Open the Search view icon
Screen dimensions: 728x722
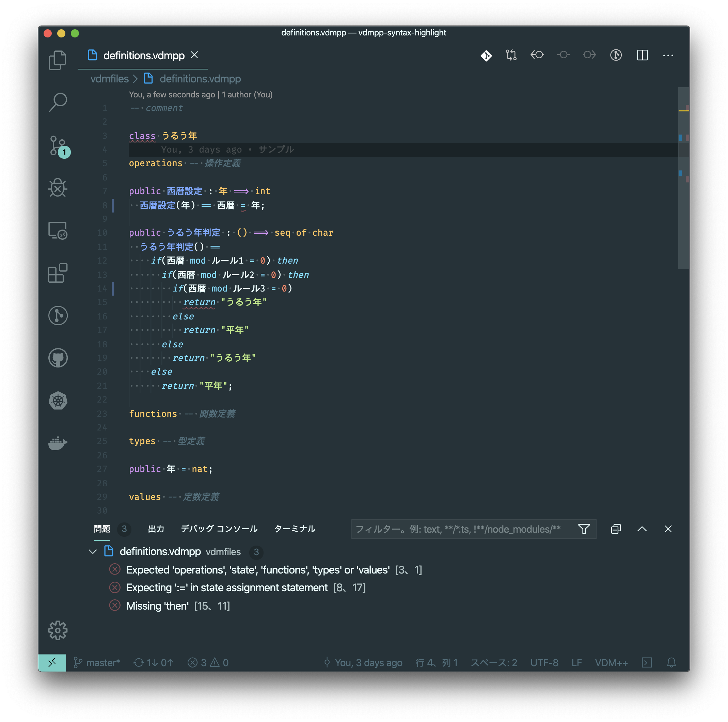pyautogui.click(x=57, y=103)
